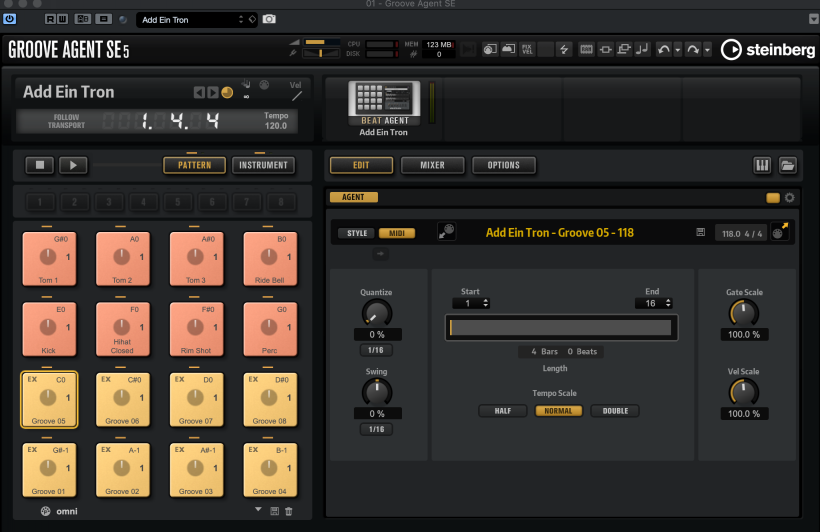Click the dual-screen icon in the toolbar
820x532 pixels.
click(x=623, y=50)
